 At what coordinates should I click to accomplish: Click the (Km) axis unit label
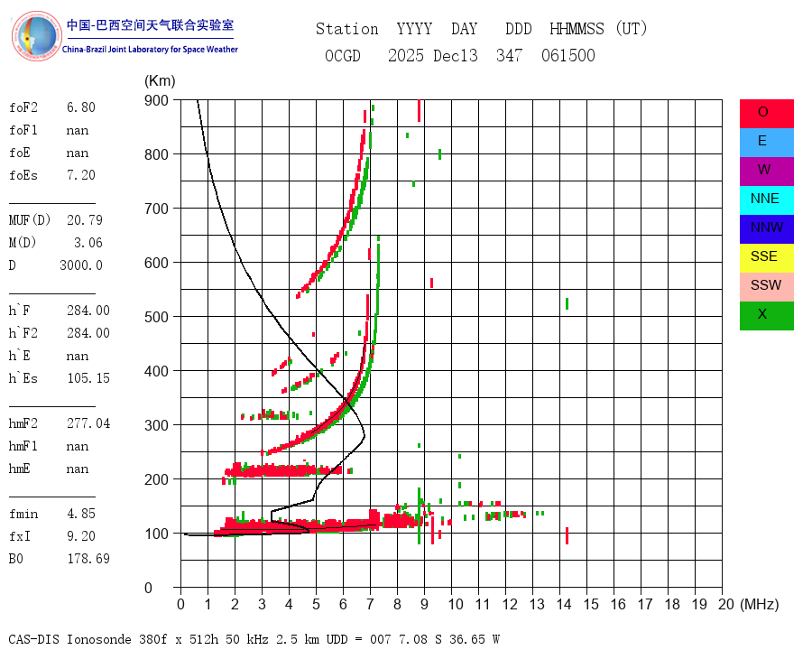(160, 81)
